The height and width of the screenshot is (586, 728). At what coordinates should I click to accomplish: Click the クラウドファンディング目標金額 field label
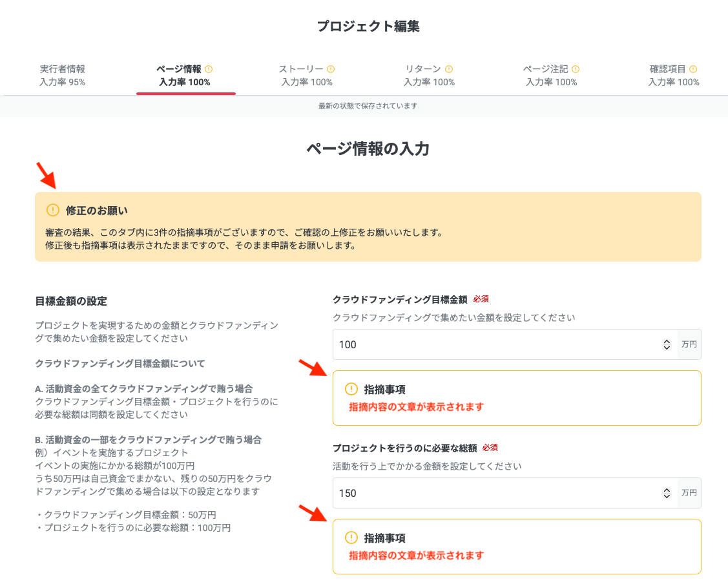tap(400, 300)
